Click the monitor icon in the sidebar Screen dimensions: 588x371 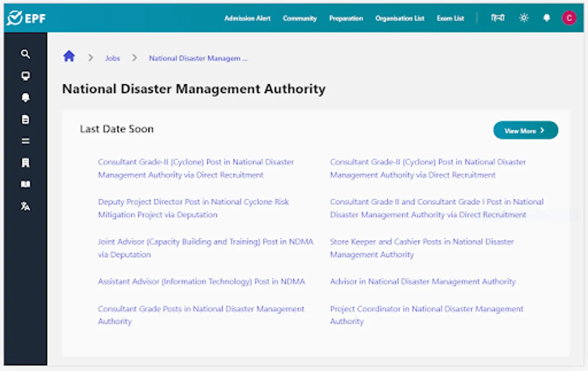click(26, 76)
